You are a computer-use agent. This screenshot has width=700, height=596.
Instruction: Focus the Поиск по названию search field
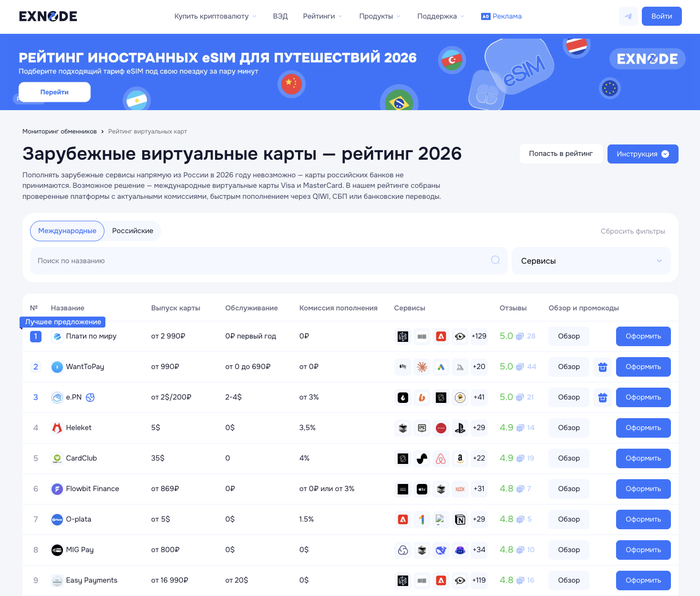click(269, 261)
